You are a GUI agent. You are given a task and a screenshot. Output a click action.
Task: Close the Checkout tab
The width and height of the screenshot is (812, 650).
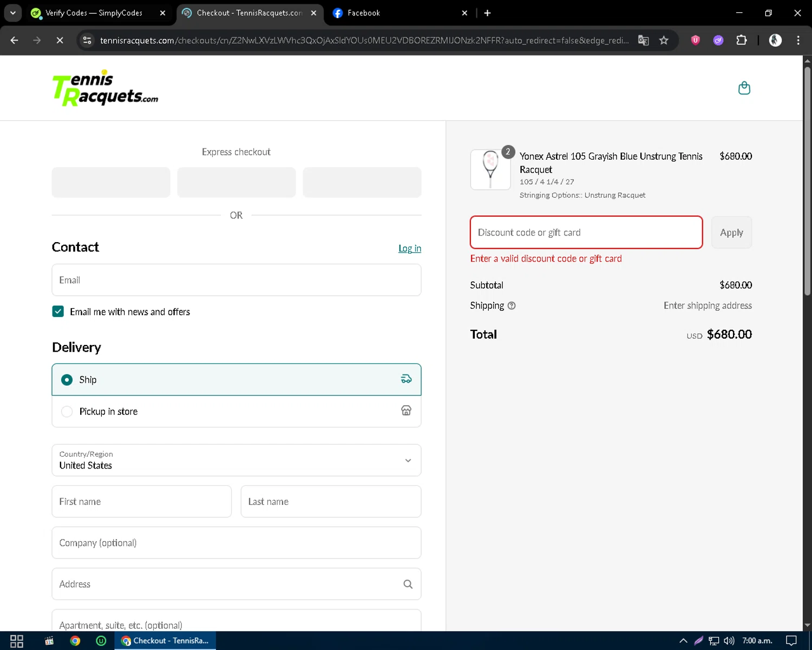313,13
